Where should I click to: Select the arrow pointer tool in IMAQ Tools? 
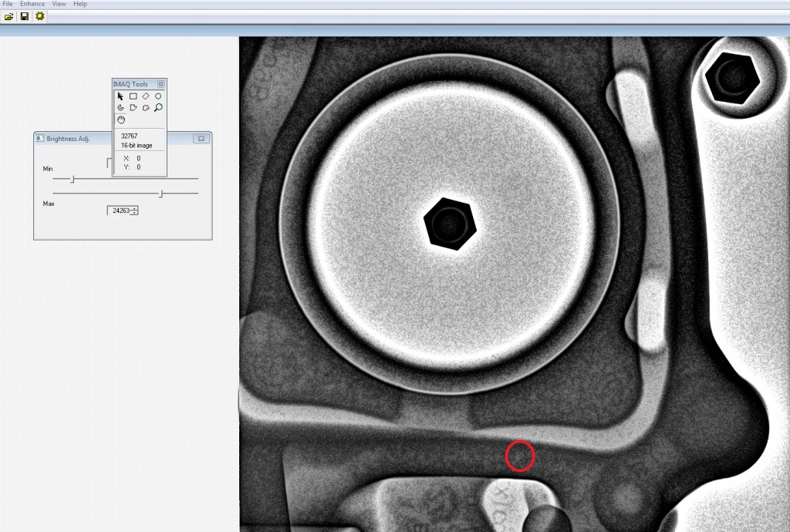point(120,96)
